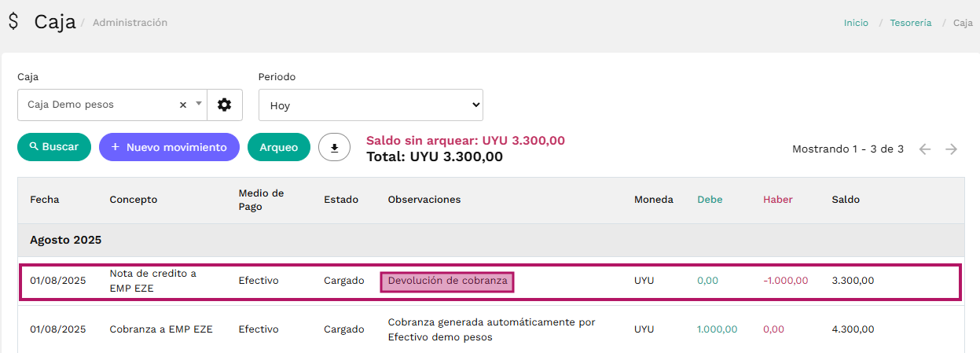Download the cash movements list
980x353 pixels.
click(x=334, y=147)
